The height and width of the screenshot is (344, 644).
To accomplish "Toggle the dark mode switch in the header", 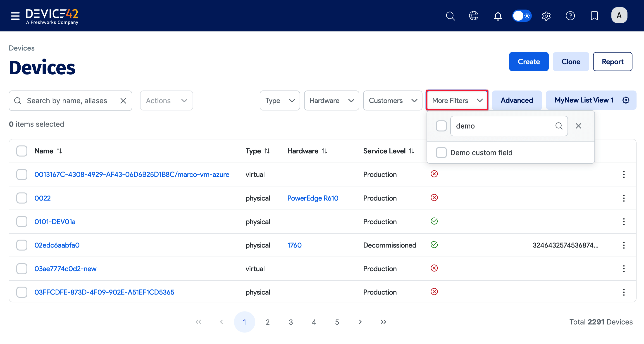I will (522, 16).
